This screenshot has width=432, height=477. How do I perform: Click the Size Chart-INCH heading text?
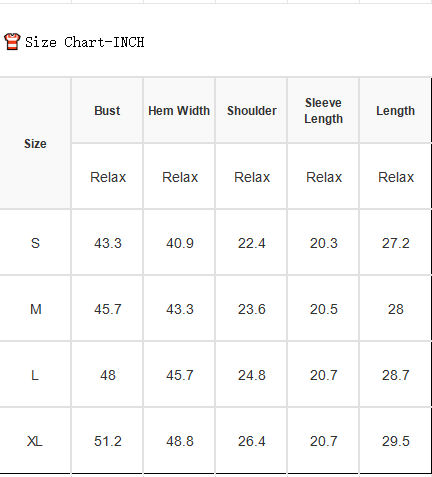pos(85,42)
